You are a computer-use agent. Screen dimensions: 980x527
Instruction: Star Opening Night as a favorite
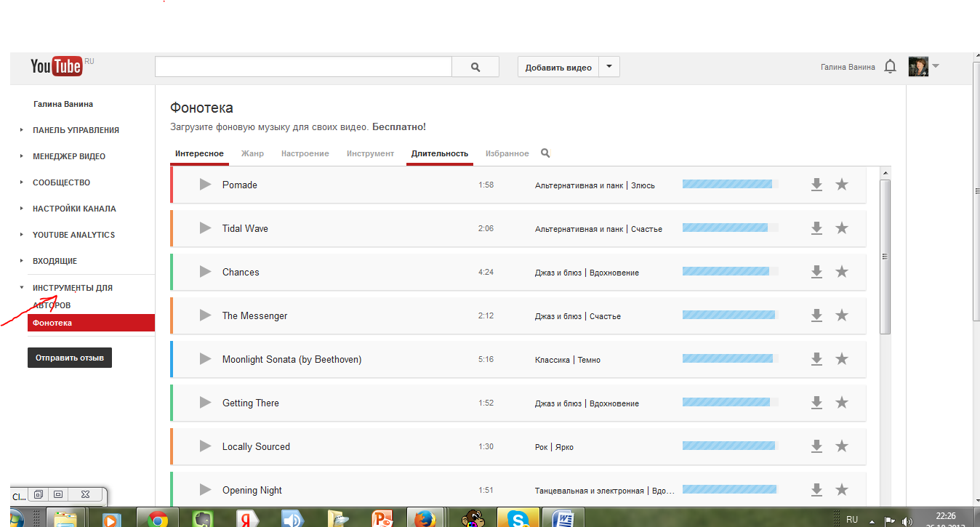[x=842, y=490]
